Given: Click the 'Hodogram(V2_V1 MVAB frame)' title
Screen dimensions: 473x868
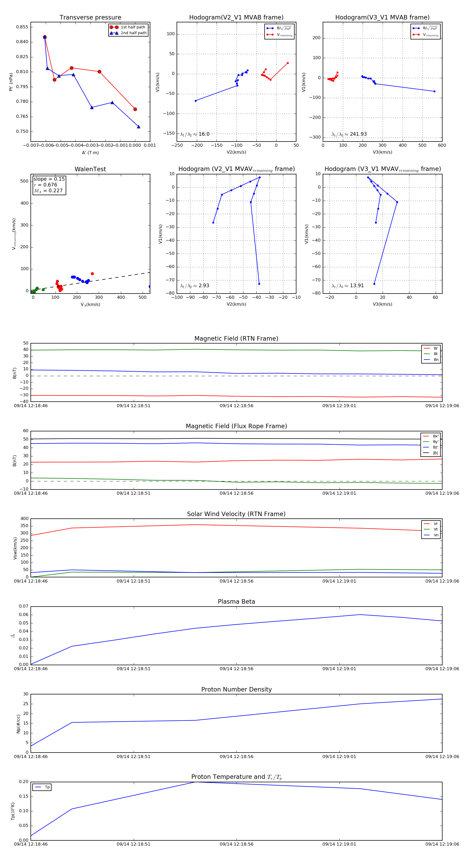Looking at the screenshot, I should pyautogui.click(x=236, y=18).
